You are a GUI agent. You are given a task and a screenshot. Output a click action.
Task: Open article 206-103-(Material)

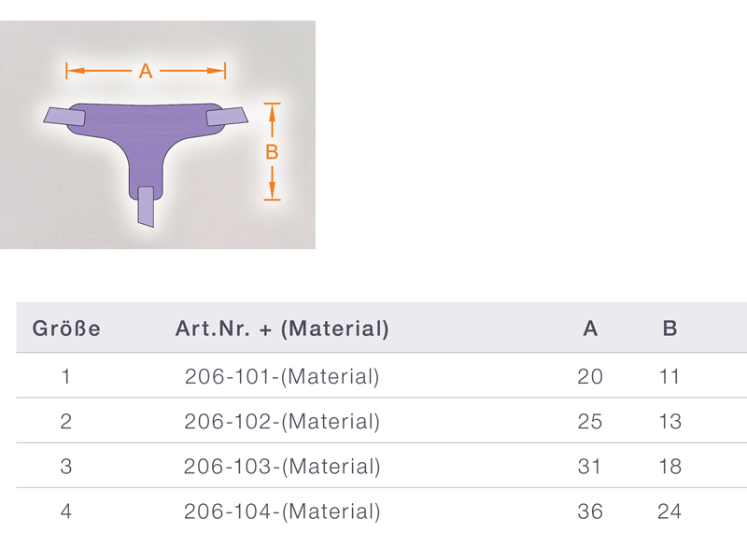tap(282, 467)
